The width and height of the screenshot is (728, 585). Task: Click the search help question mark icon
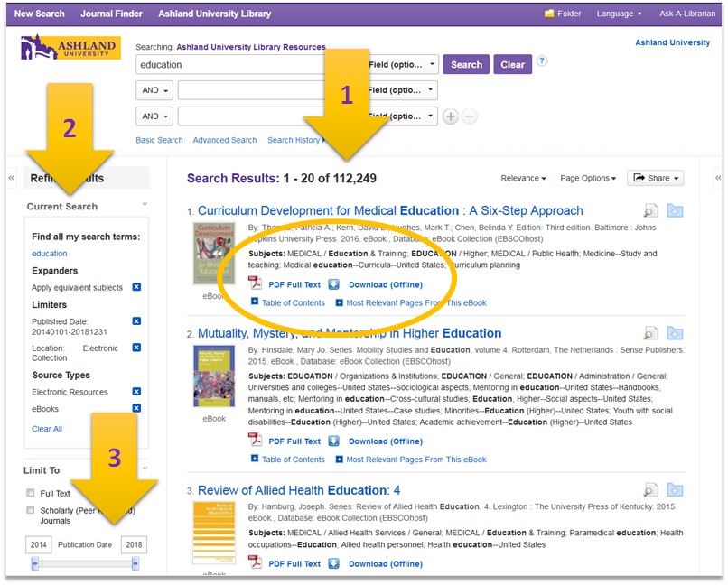click(542, 60)
